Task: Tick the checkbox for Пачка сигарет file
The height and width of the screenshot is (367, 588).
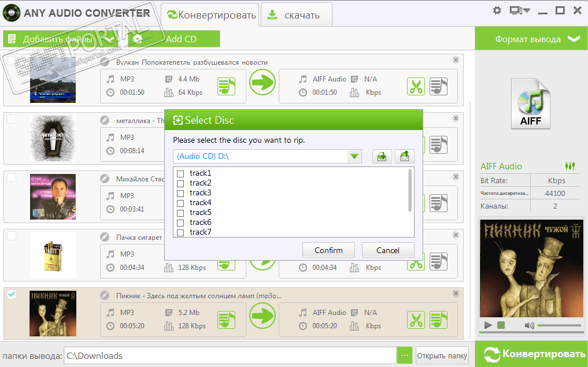Action: [x=12, y=236]
